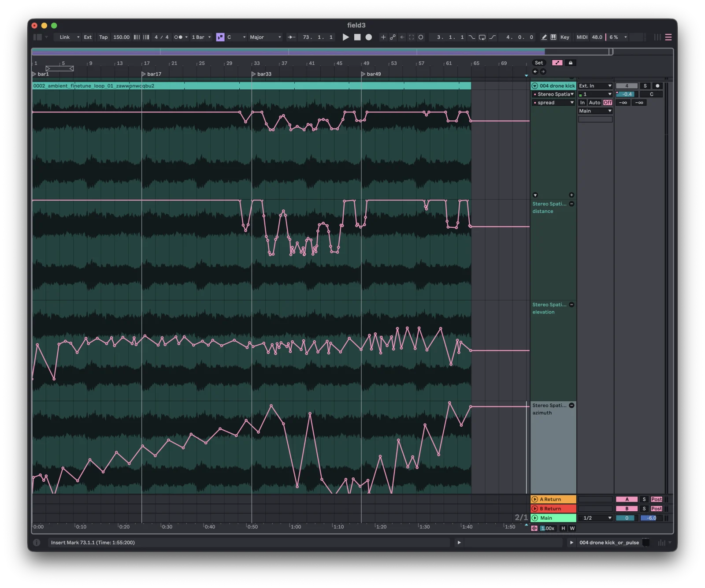Click the Re-enable Automation arrow icon

pyautogui.click(x=402, y=37)
